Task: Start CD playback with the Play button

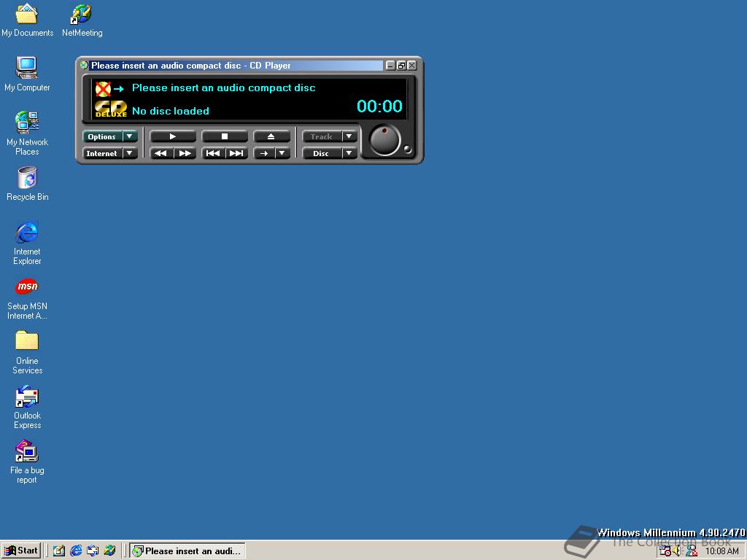Action: [173, 136]
